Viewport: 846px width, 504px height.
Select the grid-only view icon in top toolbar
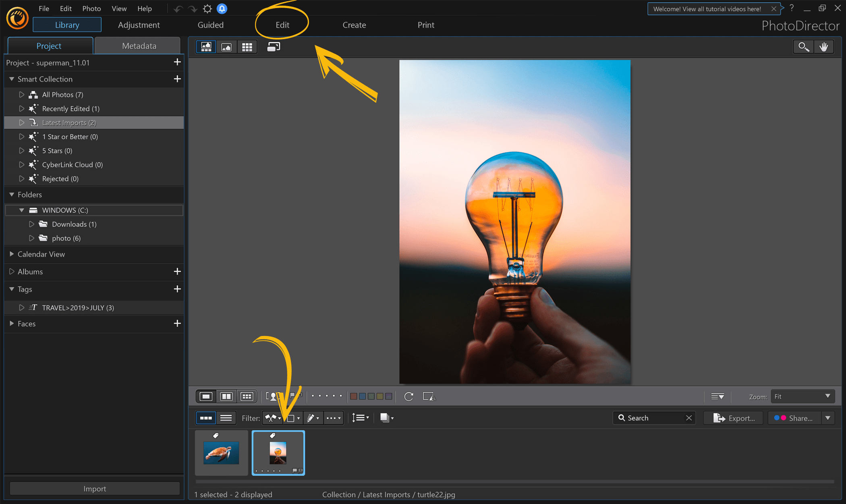click(247, 46)
